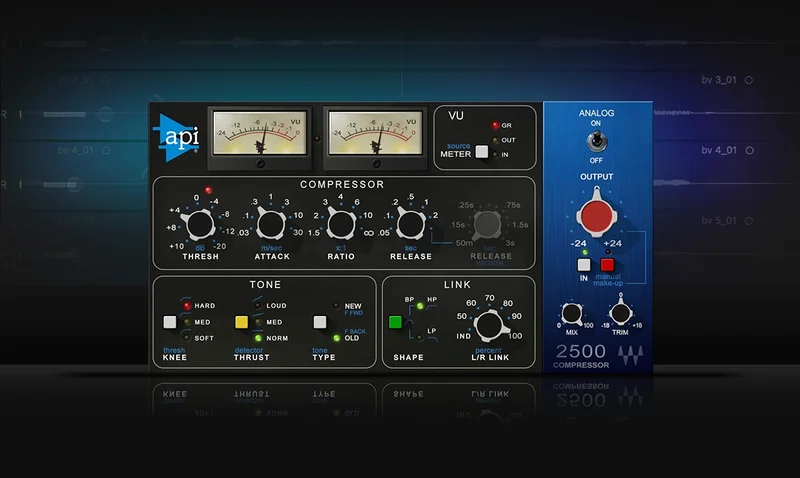The width and height of the screenshot is (800, 478).
Task: Click the screw below right VU meter
Action: point(376,164)
